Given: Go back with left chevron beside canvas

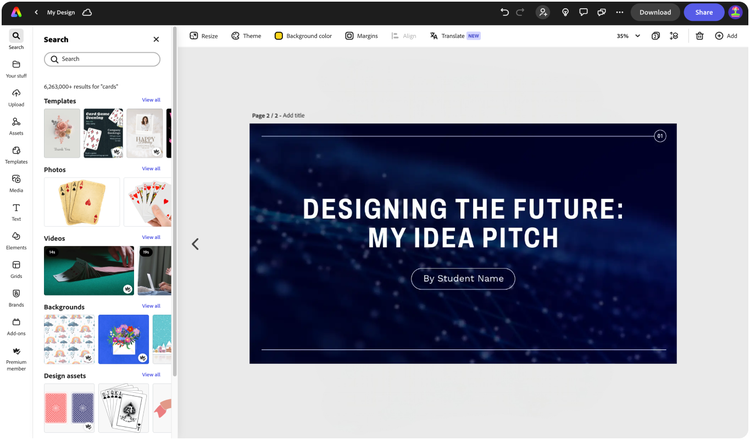Looking at the screenshot, I should coord(195,244).
